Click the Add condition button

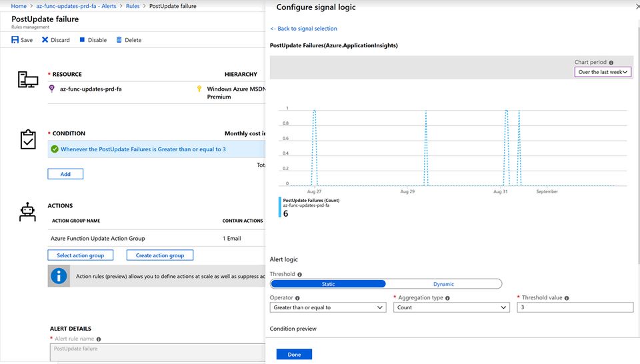coord(65,174)
